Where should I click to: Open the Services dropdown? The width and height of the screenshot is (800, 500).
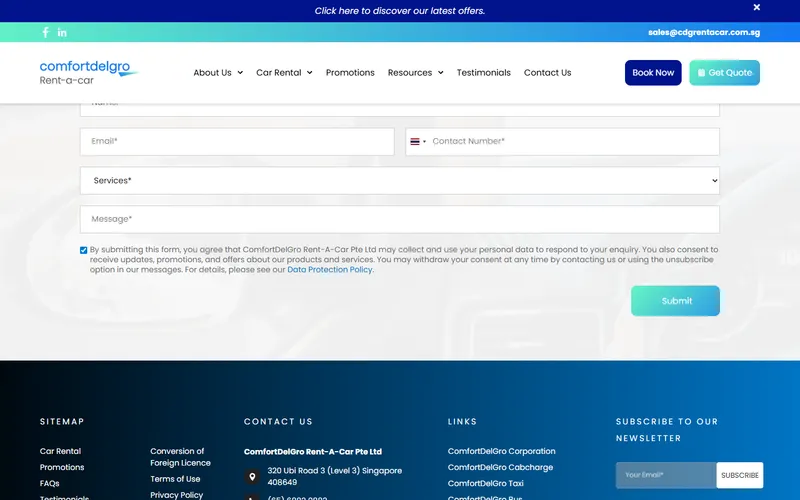coord(399,181)
